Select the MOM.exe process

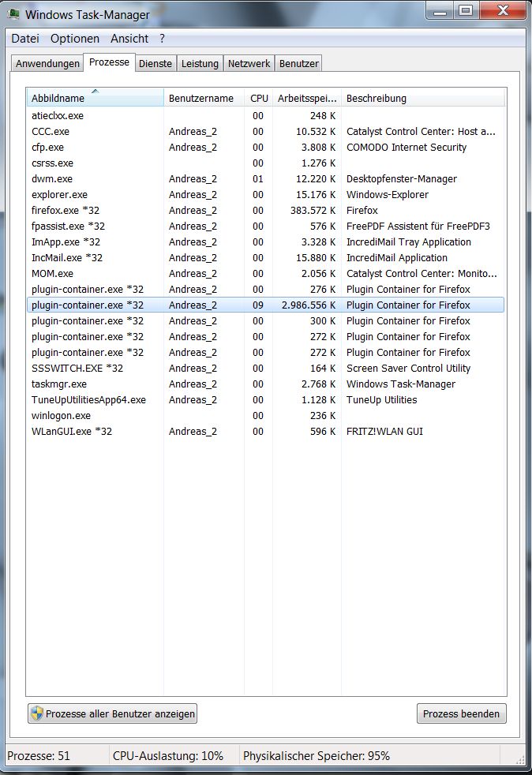pyautogui.click(x=266, y=274)
